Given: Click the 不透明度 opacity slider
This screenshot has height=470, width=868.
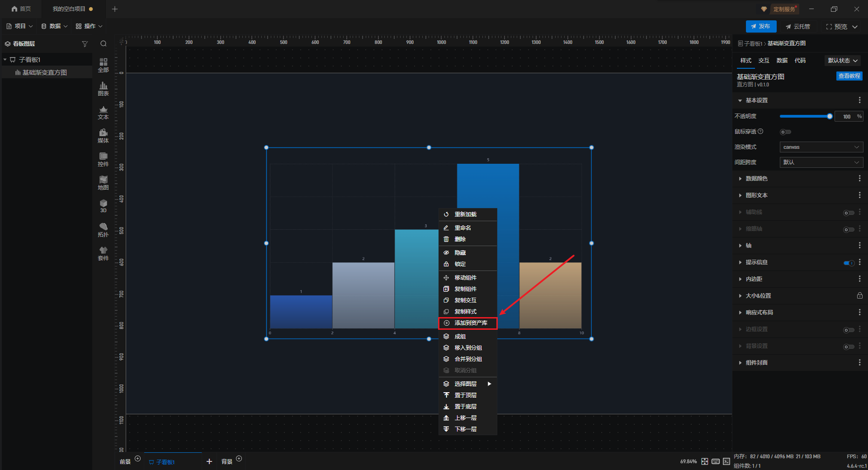Looking at the screenshot, I should (x=805, y=117).
